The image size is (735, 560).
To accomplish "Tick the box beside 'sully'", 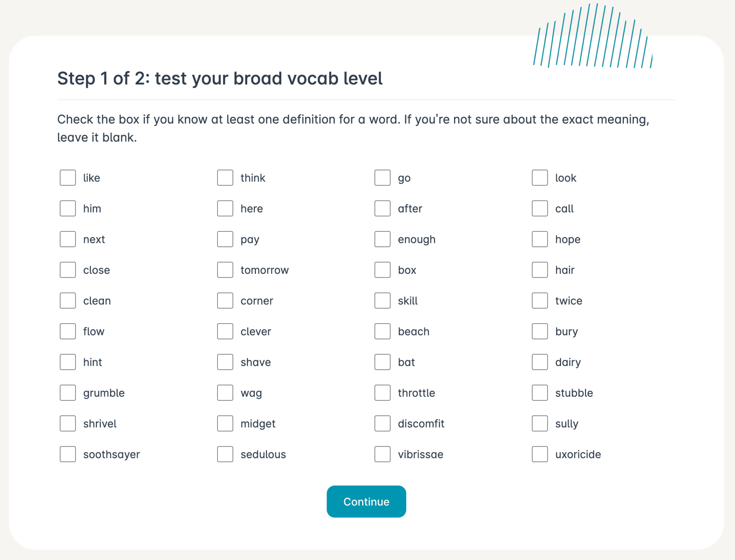I will coord(539,424).
